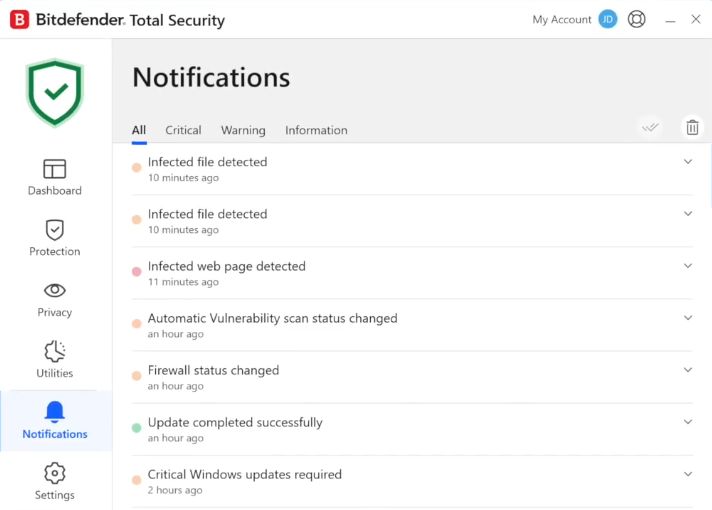Screen dimensions: 712x510
Task: Delete all notifications with trash icon
Action: click(691, 127)
